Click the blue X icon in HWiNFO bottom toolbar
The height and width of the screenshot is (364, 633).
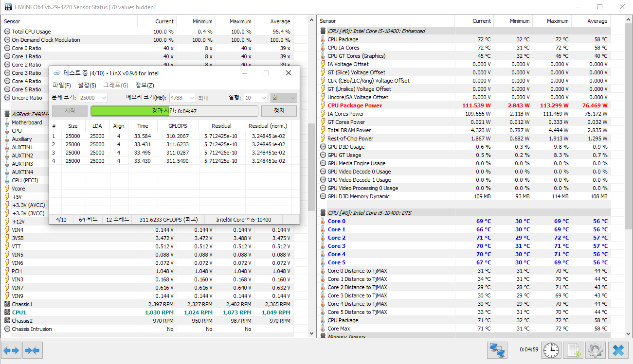pos(618,350)
